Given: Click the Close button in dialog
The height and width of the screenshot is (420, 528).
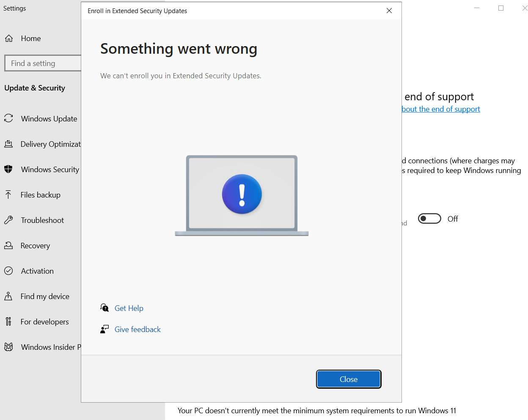Looking at the screenshot, I should click(x=349, y=379).
